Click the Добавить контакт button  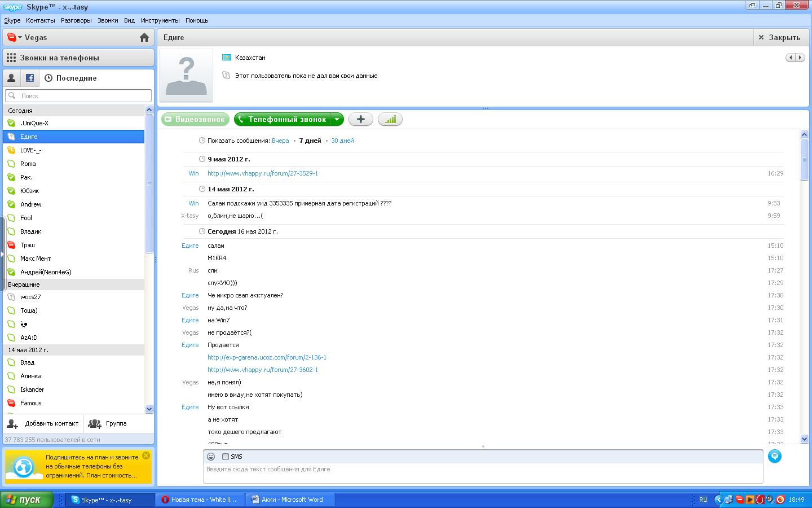[x=43, y=423]
